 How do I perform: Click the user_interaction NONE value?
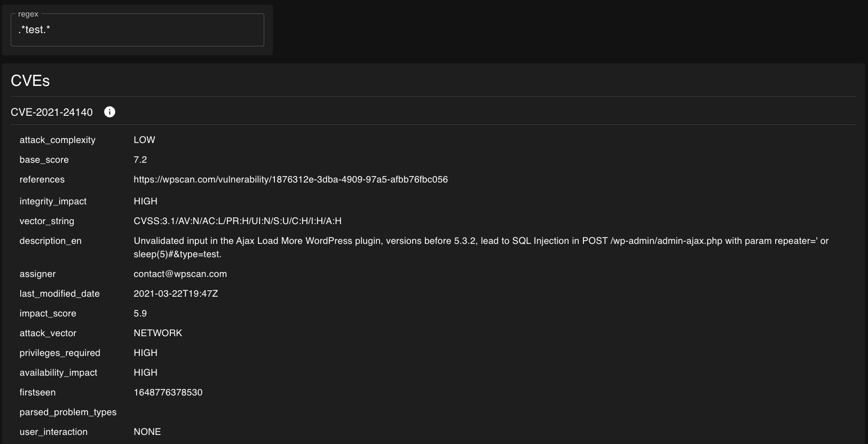(x=147, y=432)
